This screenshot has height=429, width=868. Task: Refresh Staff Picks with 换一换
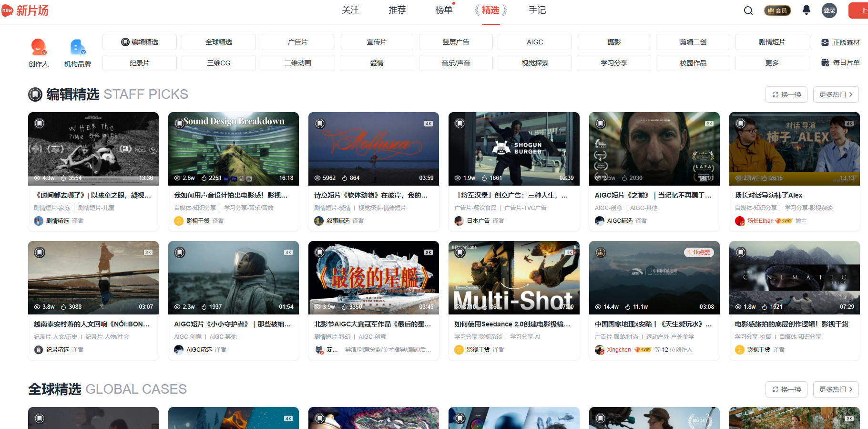click(x=786, y=94)
